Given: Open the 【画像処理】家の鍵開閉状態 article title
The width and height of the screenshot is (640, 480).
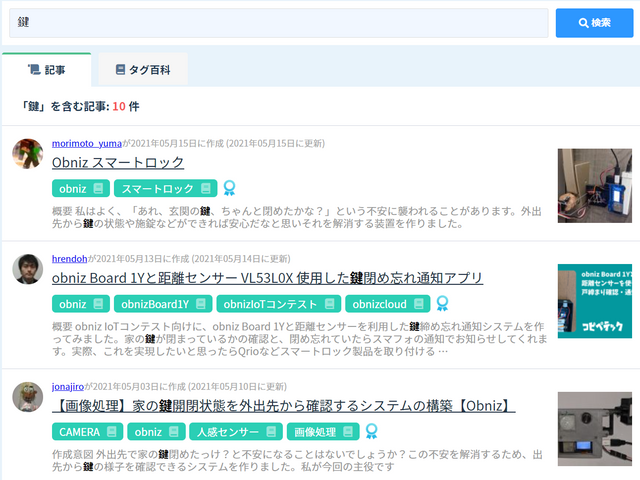Looking at the screenshot, I should click(x=283, y=406).
